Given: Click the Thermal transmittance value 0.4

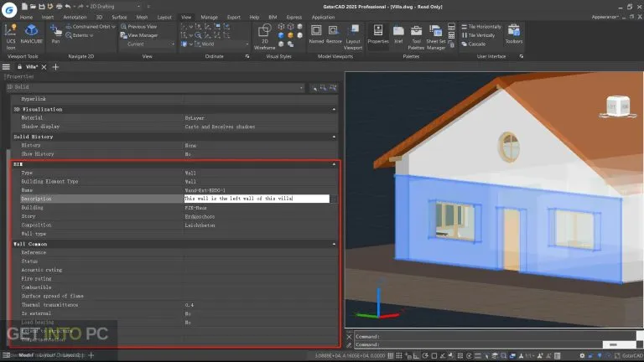Looking at the screenshot, I should pyautogui.click(x=190, y=305).
